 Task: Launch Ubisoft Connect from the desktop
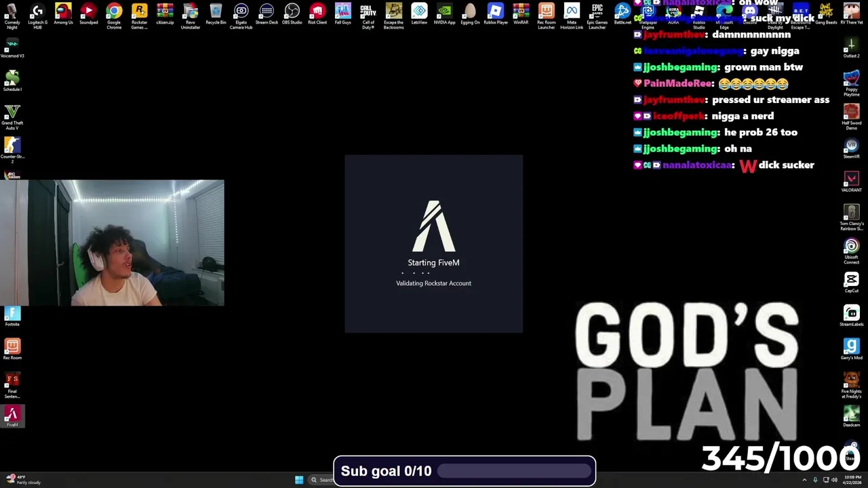(851, 251)
